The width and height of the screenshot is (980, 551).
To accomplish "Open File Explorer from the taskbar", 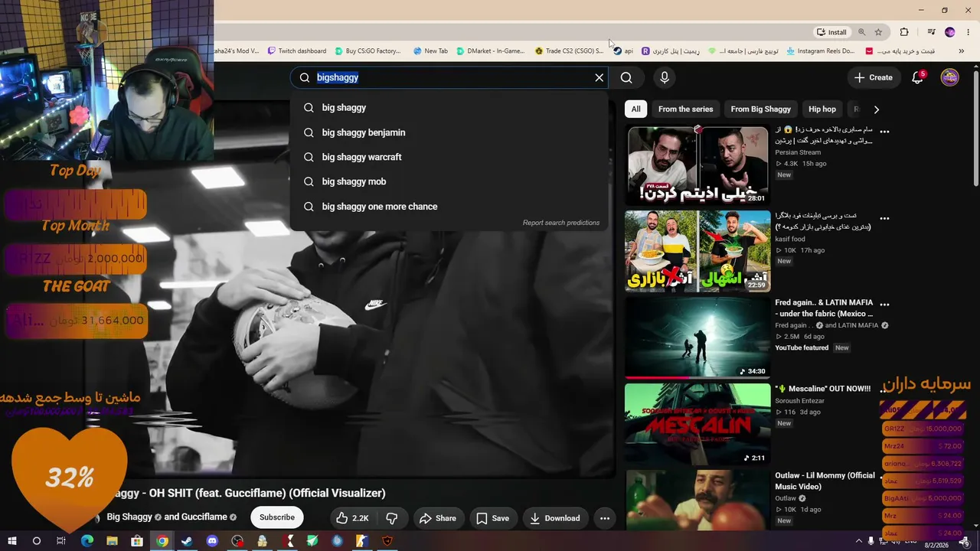I will [x=112, y=541].
